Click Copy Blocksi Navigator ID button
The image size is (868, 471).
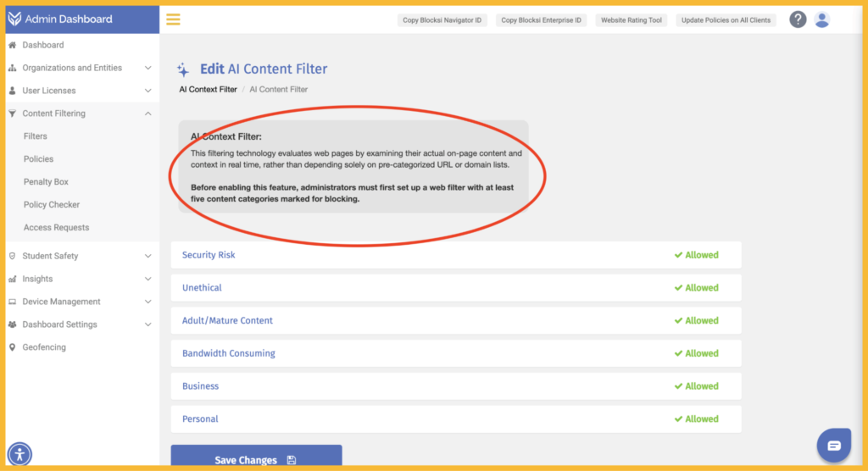tap(442, 20)
